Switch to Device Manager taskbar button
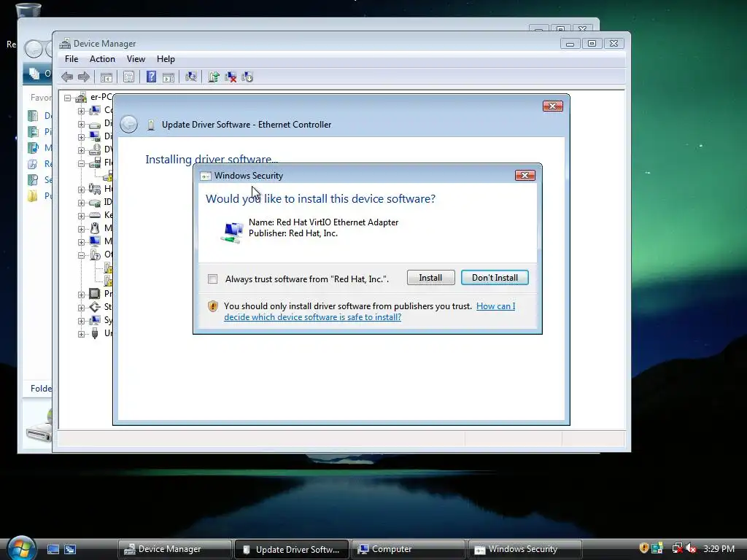 (175, 549)
